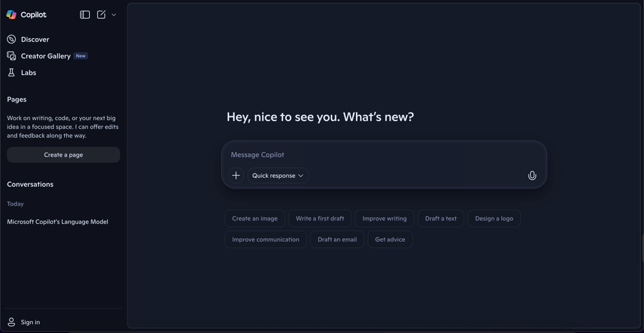The image size is (644, 333).
Task: Click the microphone voice input icon
Action: 532,175
